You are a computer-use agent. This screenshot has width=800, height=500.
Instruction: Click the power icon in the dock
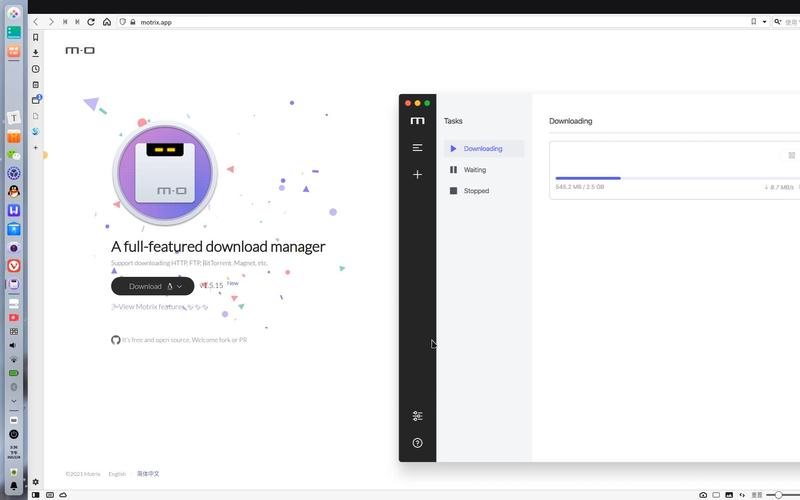point(14,434)
